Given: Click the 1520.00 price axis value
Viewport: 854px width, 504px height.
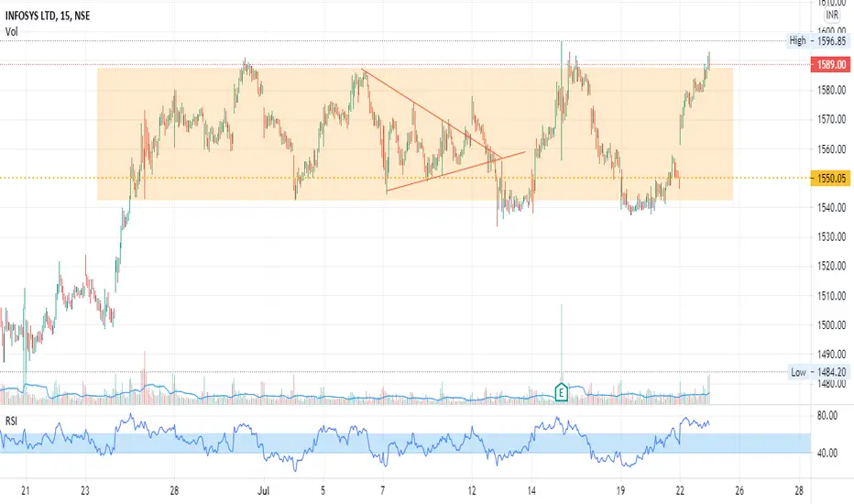Looking at the screenshot, I should pos(832,267).
